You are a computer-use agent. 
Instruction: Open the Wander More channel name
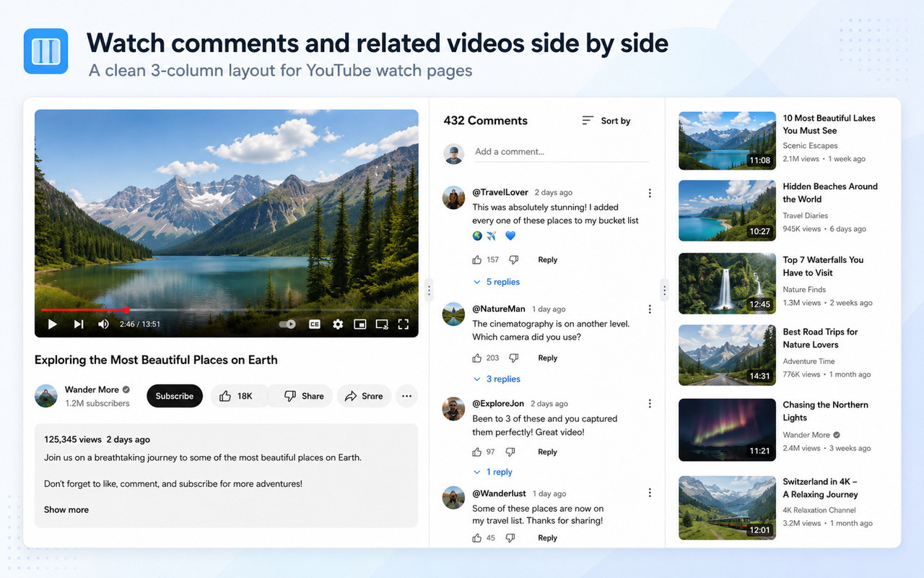(92, 389)
